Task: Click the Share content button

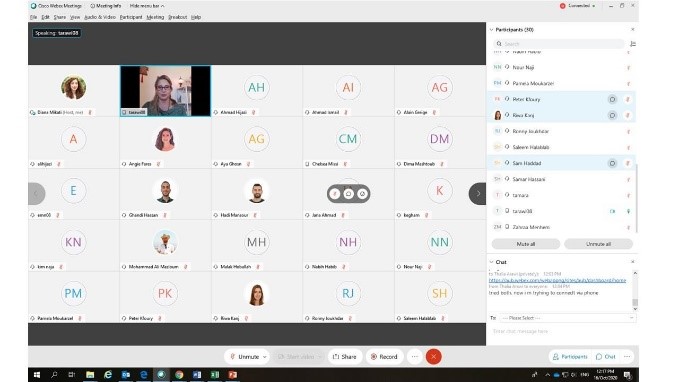Action: (x=345, y=356)
